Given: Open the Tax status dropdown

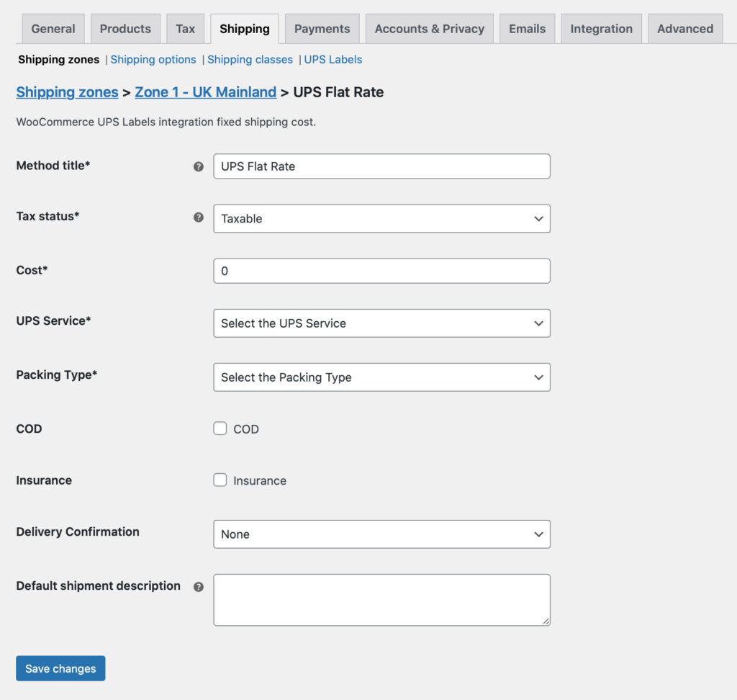Looking at the screenshot, I should tap(381, 218).
